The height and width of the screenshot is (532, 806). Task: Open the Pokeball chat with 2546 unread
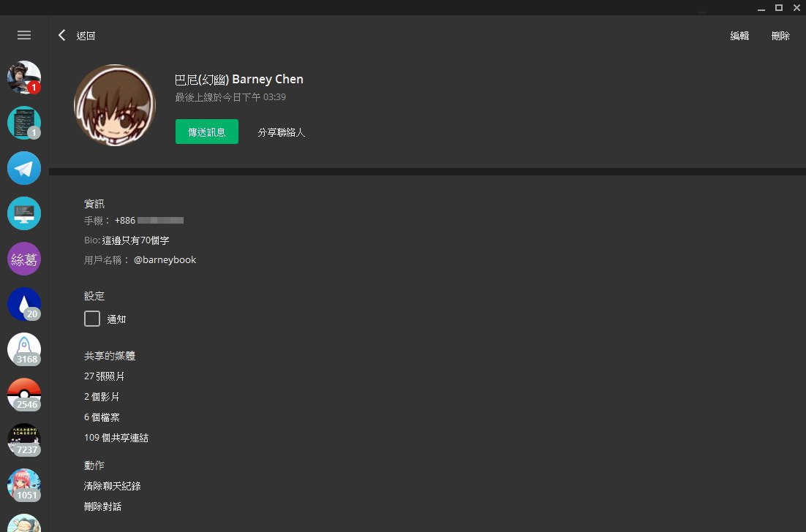coord(24,395)
